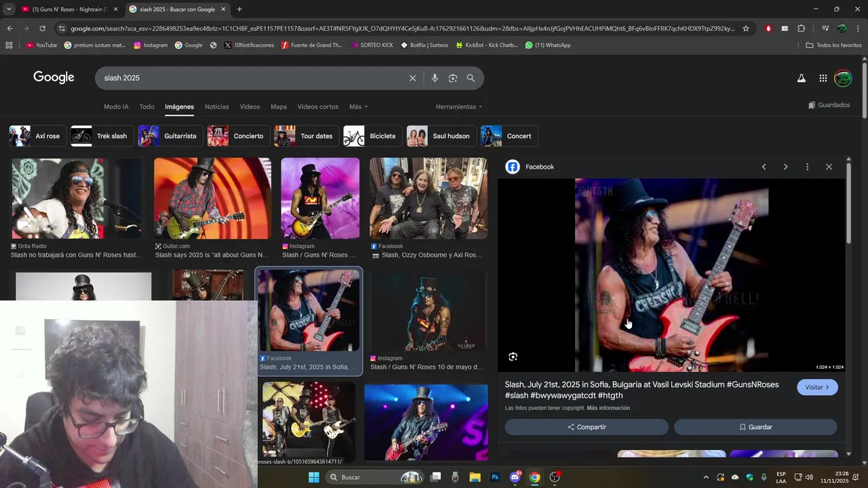The height and width of the screenshot is (488, 868).
Task: Open the Instagram bookmark
Action: click(x=151, y=45)
